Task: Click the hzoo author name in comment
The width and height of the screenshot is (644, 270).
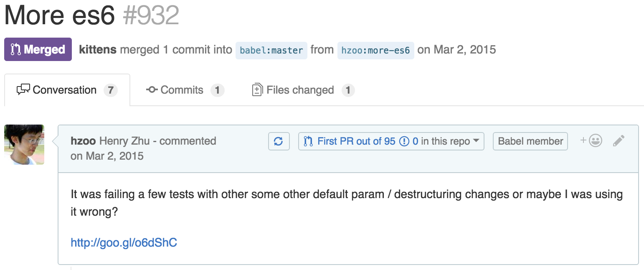Action: point(83,141)
